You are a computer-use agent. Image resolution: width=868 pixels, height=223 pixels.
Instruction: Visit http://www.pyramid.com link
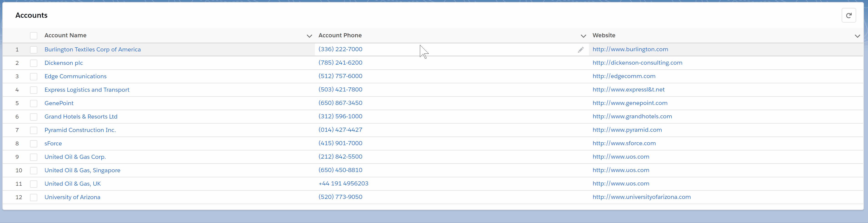627,130
